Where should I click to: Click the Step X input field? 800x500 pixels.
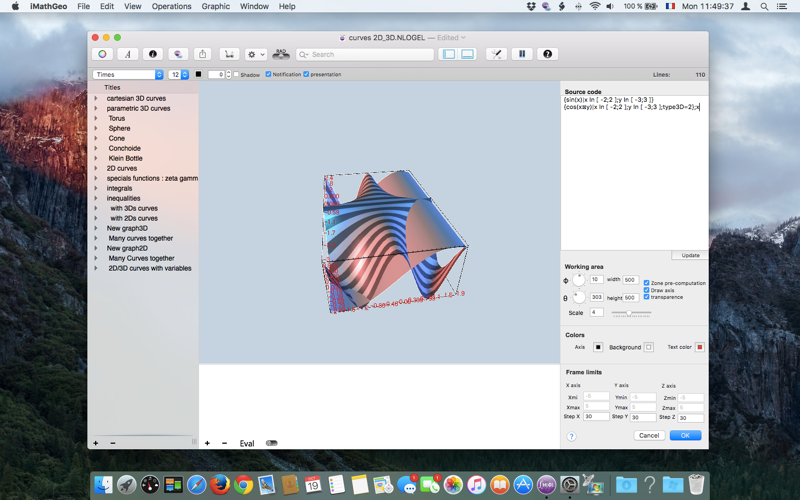(596, 416)
